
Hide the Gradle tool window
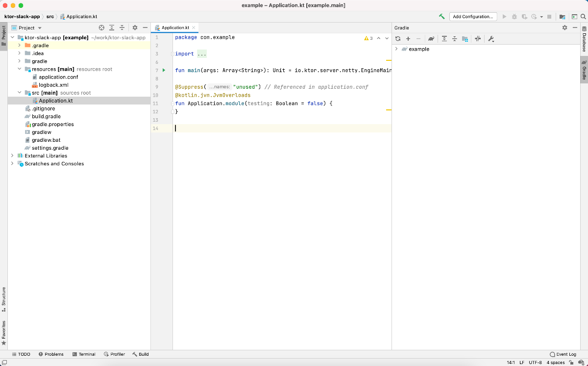(574, 28)
